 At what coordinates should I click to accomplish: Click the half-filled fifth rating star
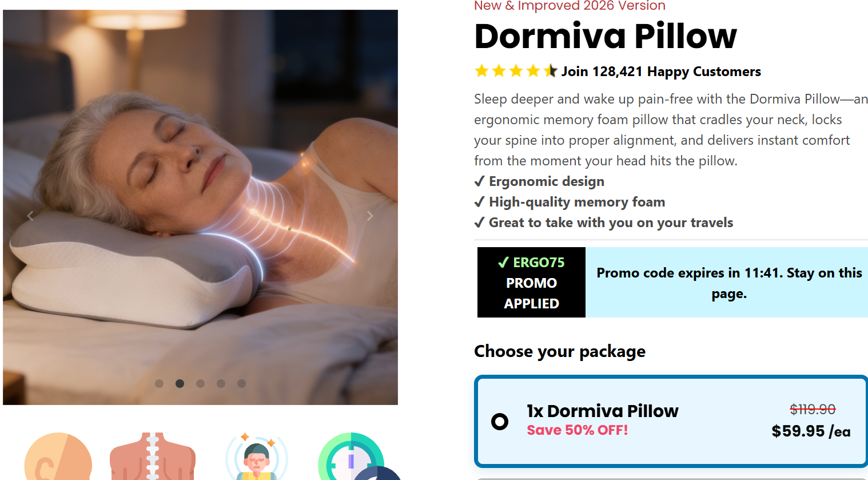[551, 70]
